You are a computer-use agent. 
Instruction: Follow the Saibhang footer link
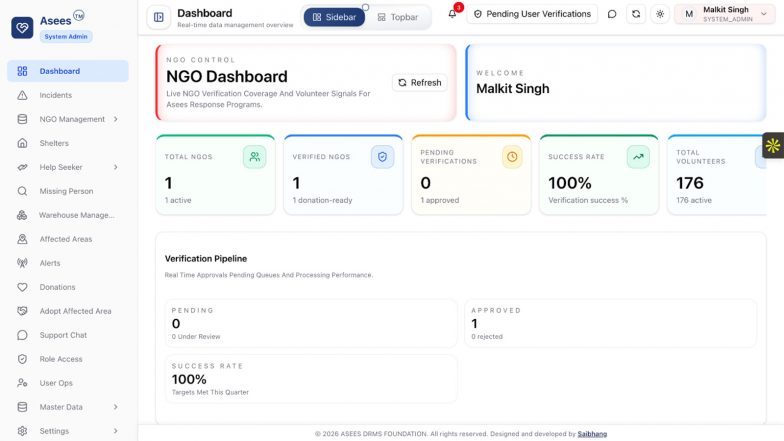[x=592, y=434]
